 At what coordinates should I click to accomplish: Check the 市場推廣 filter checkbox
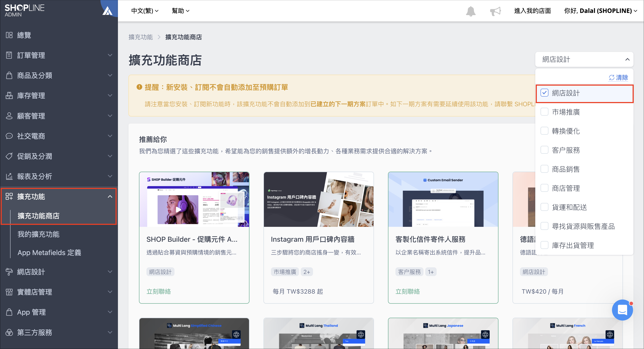point(544,112)
